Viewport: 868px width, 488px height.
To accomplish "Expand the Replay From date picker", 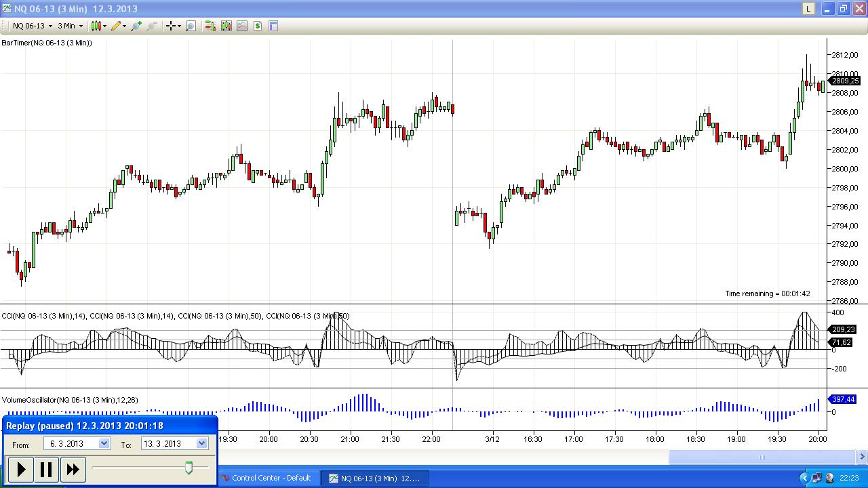I will coord(104,443).
